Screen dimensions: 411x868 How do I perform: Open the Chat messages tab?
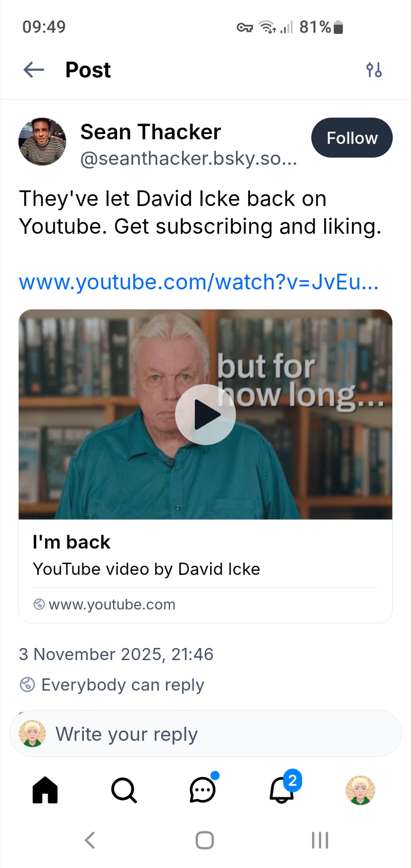coord(203,789)
